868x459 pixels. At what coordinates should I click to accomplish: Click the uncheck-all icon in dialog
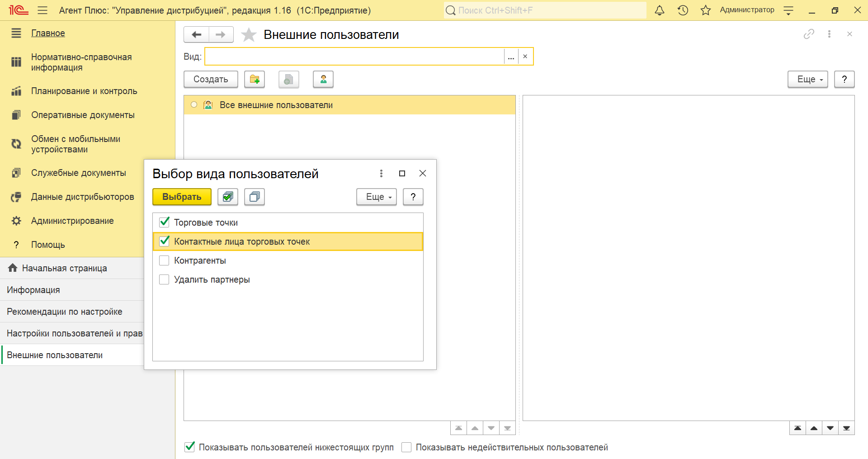(x=255, y=197)
